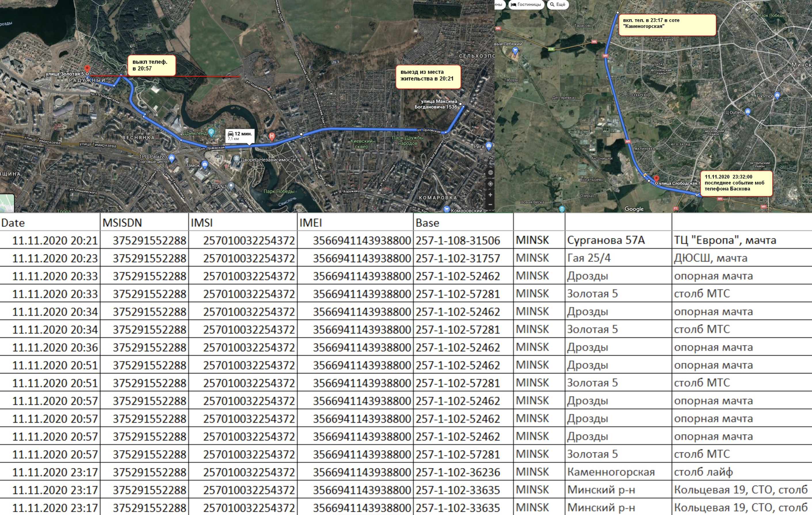
Task: Select the Гостиницы filter chip
Action: 526,4
